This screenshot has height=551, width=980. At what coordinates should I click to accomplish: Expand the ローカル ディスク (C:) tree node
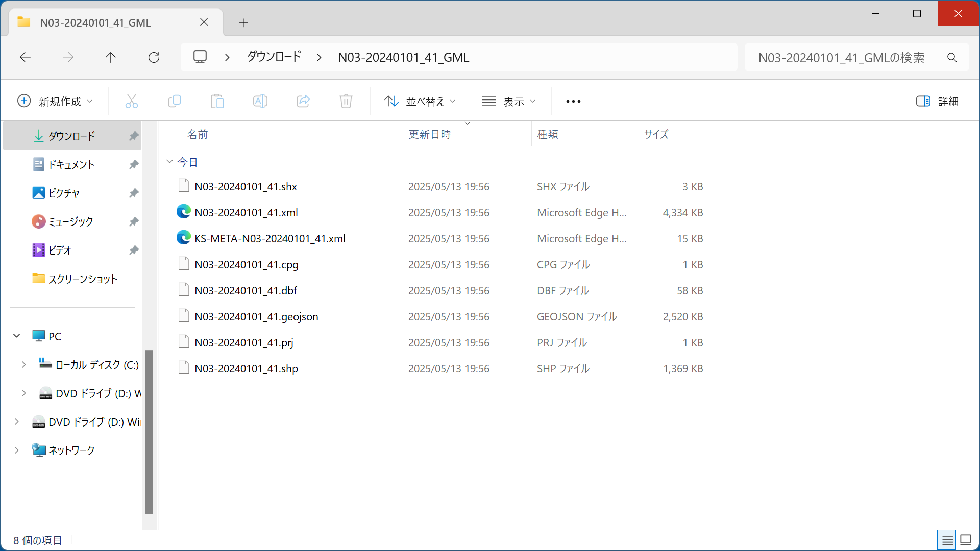23,364
